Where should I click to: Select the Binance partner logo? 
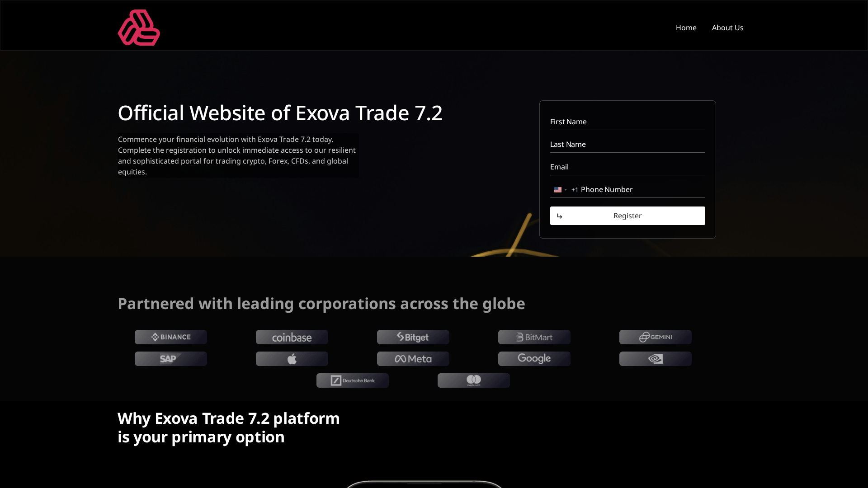click(170, 337)
